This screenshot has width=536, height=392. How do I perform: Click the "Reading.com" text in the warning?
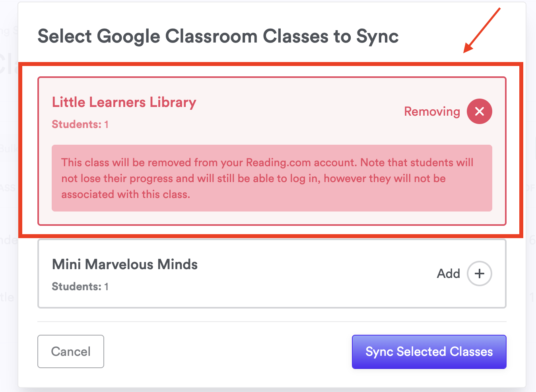pyautogui.click(x=278, y=163)
